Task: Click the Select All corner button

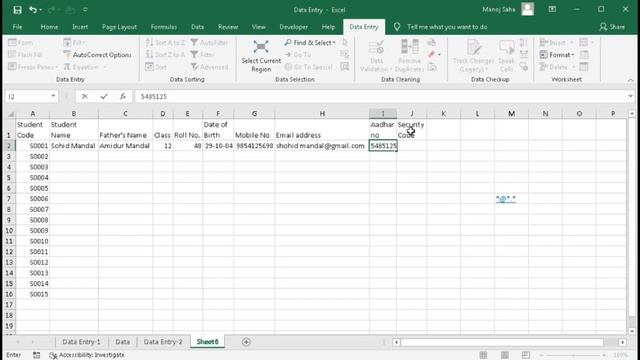Action: click(10, 114)
